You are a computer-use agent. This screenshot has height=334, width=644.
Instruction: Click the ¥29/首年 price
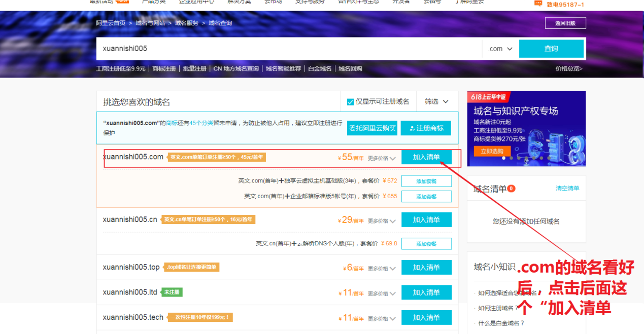click(x=351, y=220)
